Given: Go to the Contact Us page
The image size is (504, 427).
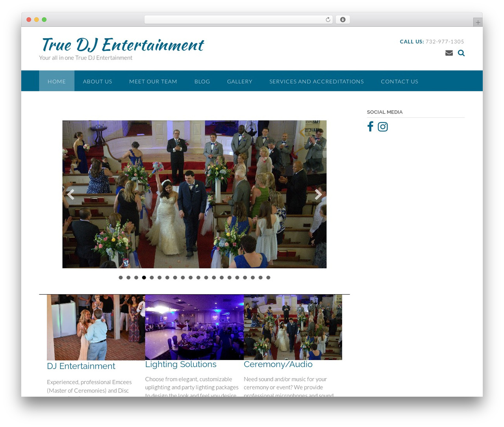Looking at the screenshot, I should click(400, 81).
